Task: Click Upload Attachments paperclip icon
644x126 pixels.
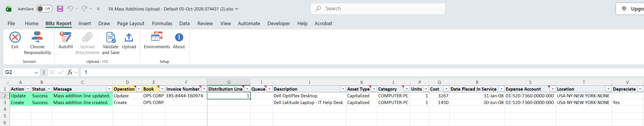Action: click(87, 37)
